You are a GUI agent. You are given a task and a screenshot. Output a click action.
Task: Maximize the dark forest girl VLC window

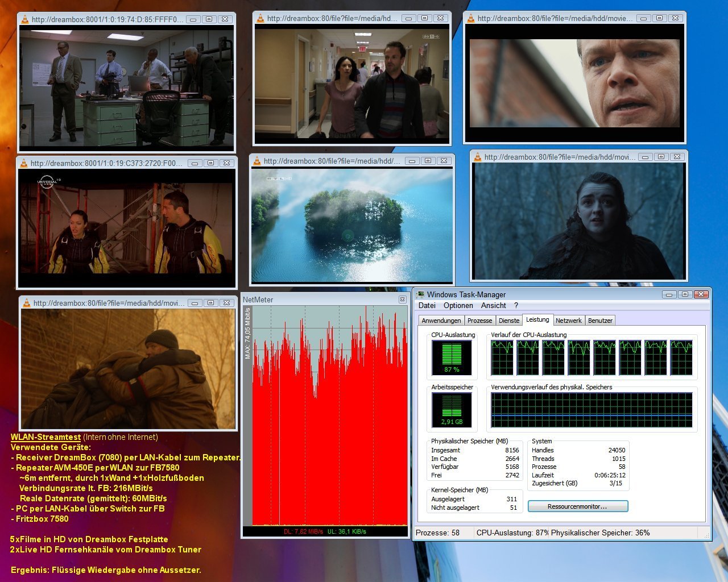tap(661, 157)
